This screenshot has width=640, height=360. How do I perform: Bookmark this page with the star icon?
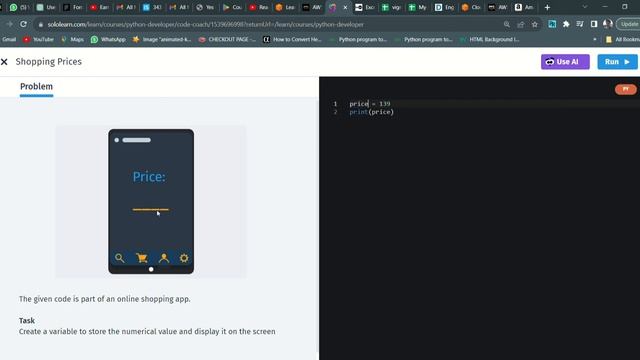click(x=535, y=24)
